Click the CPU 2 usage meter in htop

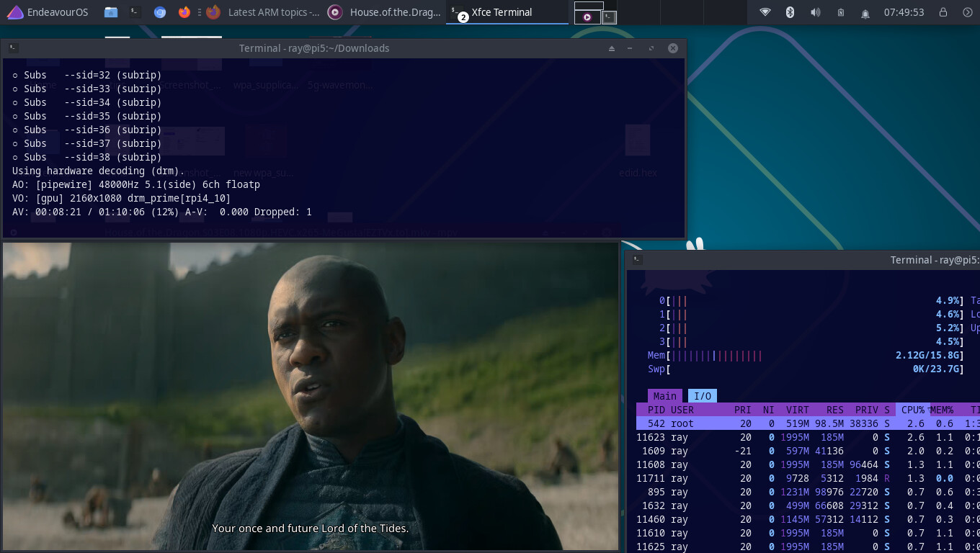tap(811, 328)
